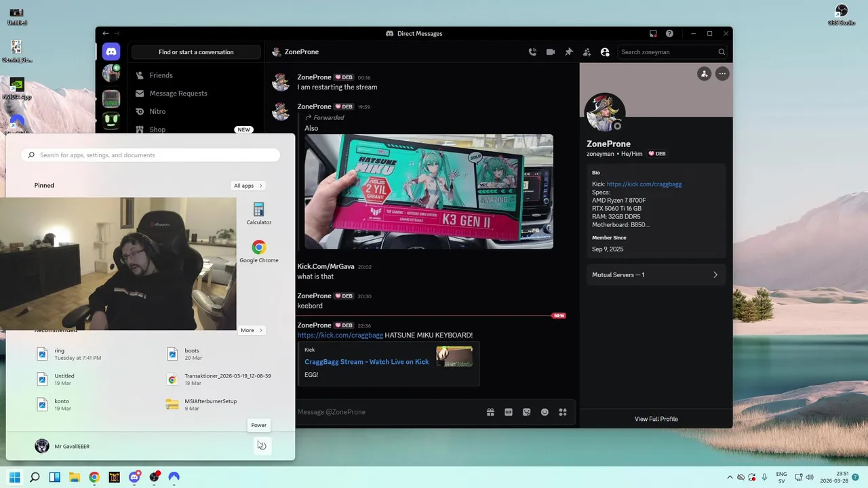Image resolution: width=868 pixels, height=488 pixels.
Task: Open the kick.com/craggbagg link in bio
Action: click(644, 184)
